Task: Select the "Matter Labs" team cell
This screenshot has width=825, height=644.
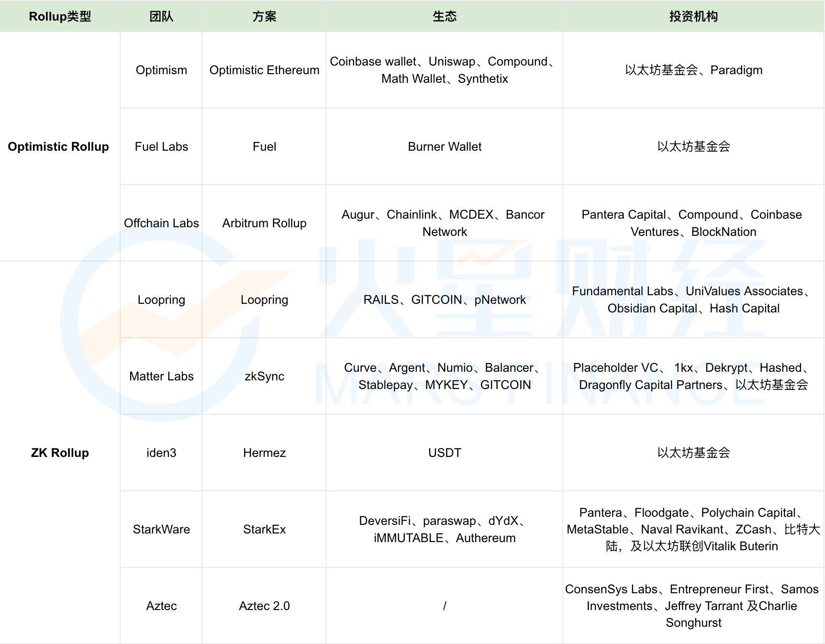Action: pos(161,376)
